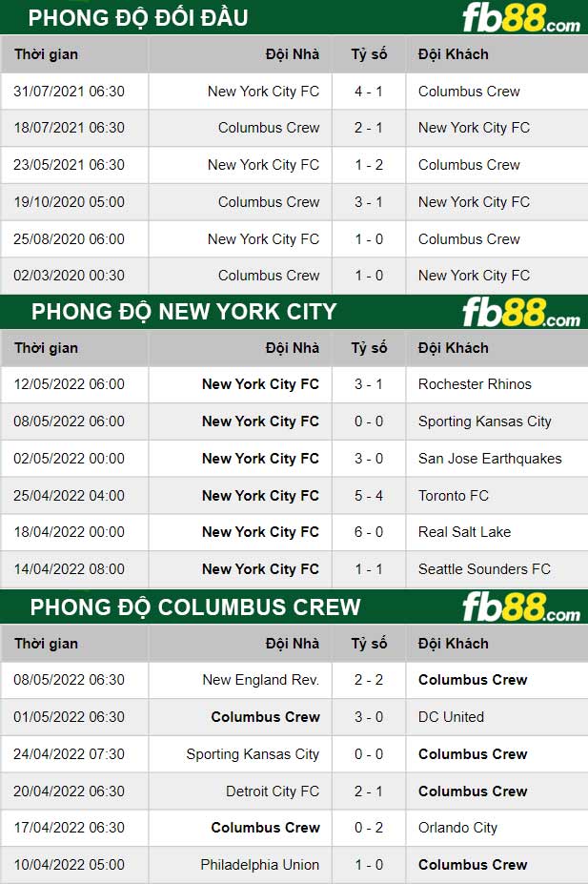The height and width of the screenshot is (884, 588).
Task: Open the Philadelphia Union team link
Action: click(x=259, y=865)
